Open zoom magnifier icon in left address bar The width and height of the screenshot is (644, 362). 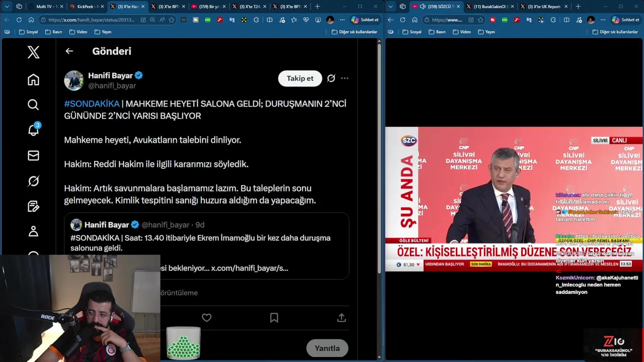pyautogui.click(x=152, y=20)
